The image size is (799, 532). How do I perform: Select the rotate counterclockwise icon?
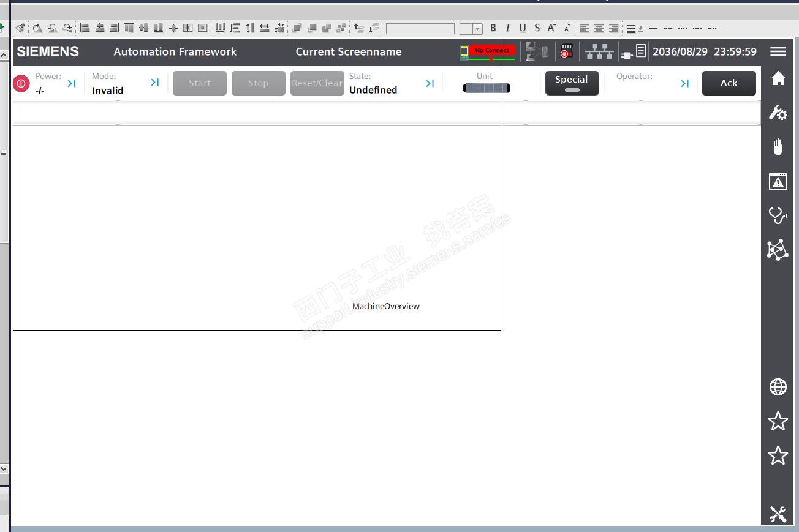click(52, 28)
